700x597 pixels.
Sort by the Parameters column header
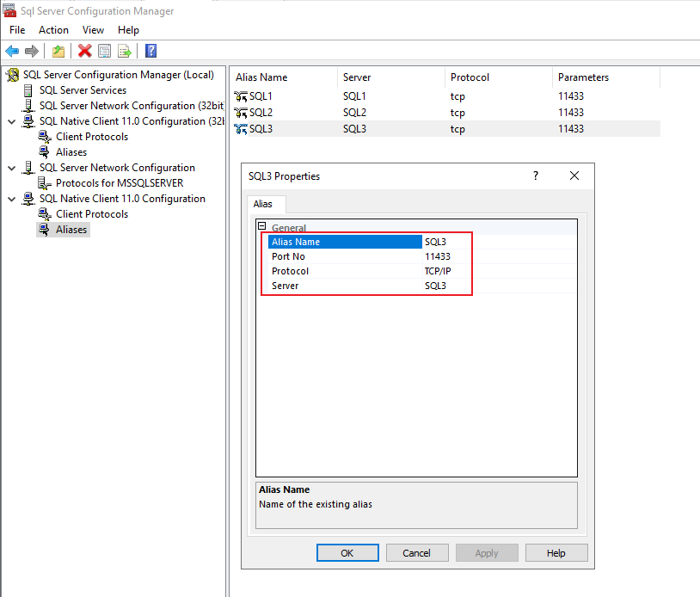click(x=606, y=77)
